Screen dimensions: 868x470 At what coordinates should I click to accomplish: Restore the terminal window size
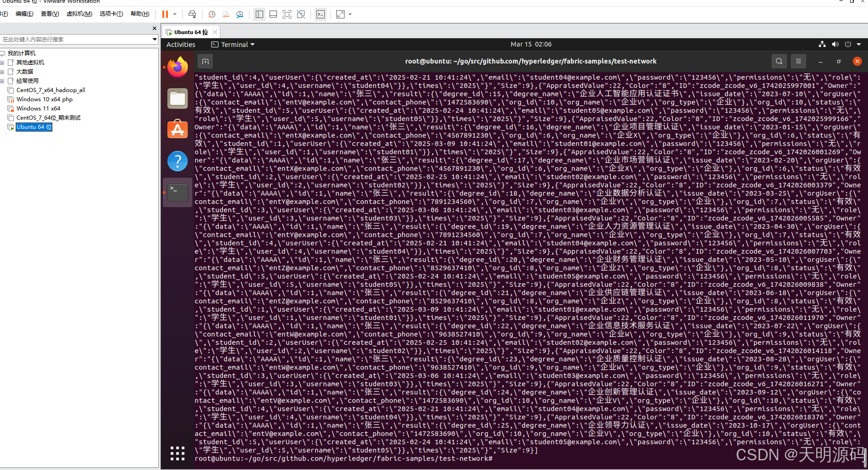(x=839, y=61)
